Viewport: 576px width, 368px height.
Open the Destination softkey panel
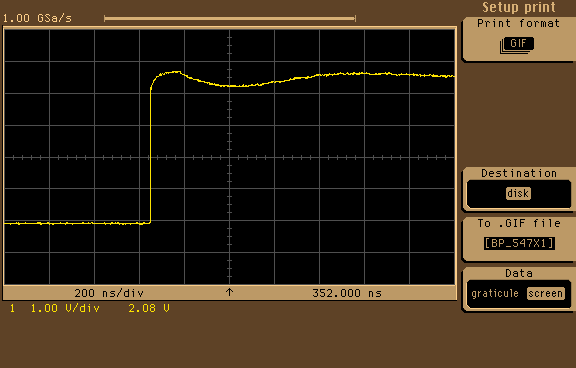[x=518, y=190]
